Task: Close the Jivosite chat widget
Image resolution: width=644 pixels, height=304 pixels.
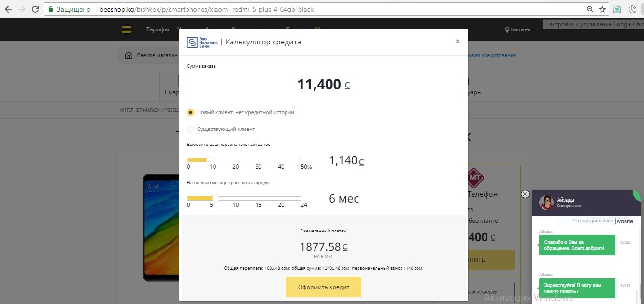Action: pos(525,194)
